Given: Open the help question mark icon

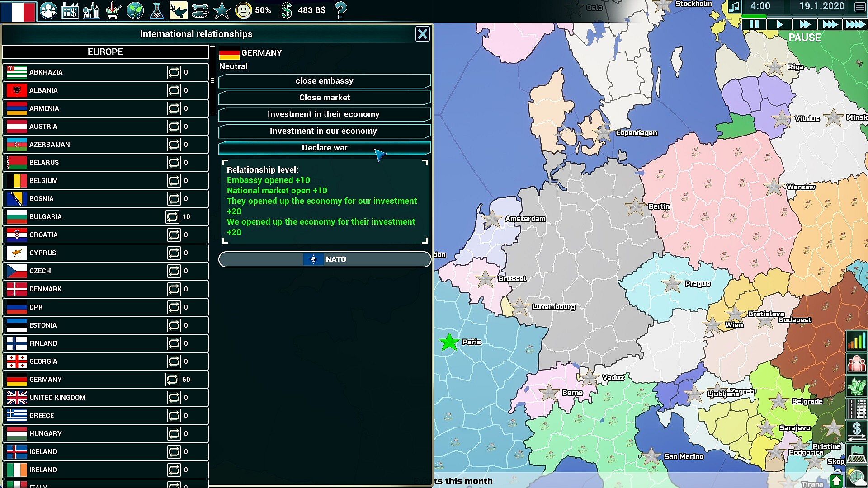Looking at the screenshot, I should point(341,10).
